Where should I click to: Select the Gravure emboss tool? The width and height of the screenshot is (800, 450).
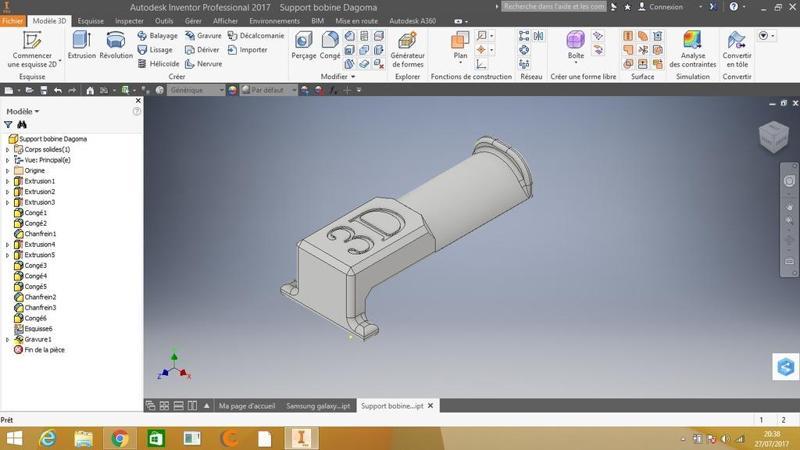pyautogui.click(x=203, y=36)
